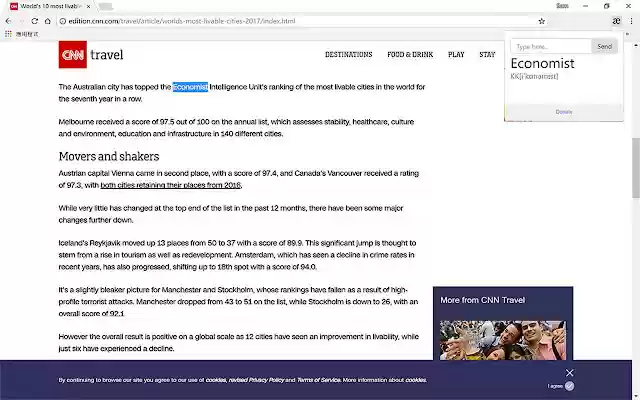
Task: Focus the Type here input field
Action: 551,47
